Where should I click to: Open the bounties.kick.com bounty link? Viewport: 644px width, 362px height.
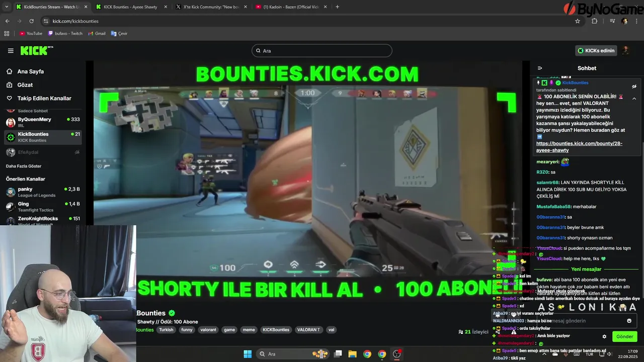pos(579,147)
